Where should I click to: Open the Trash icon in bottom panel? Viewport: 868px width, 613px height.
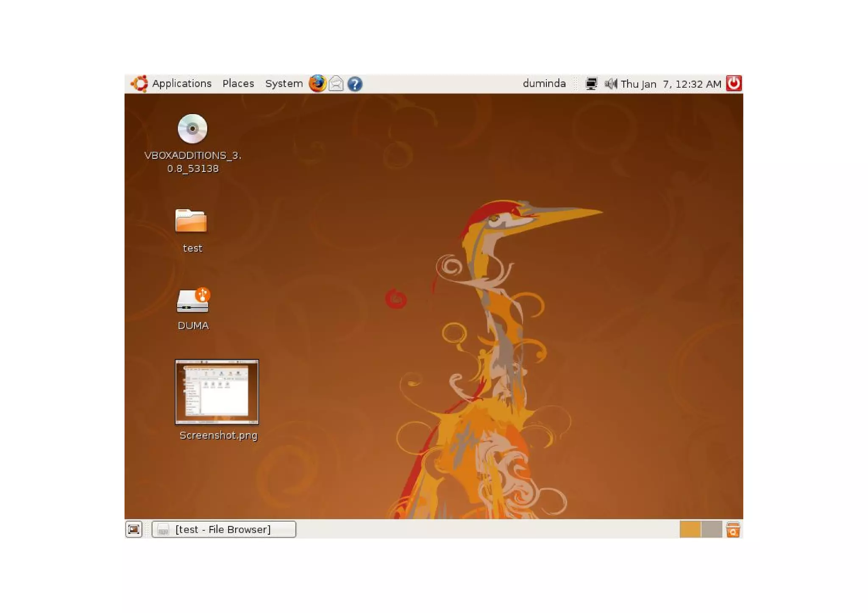pyautogui.click(x=733, y=529)
